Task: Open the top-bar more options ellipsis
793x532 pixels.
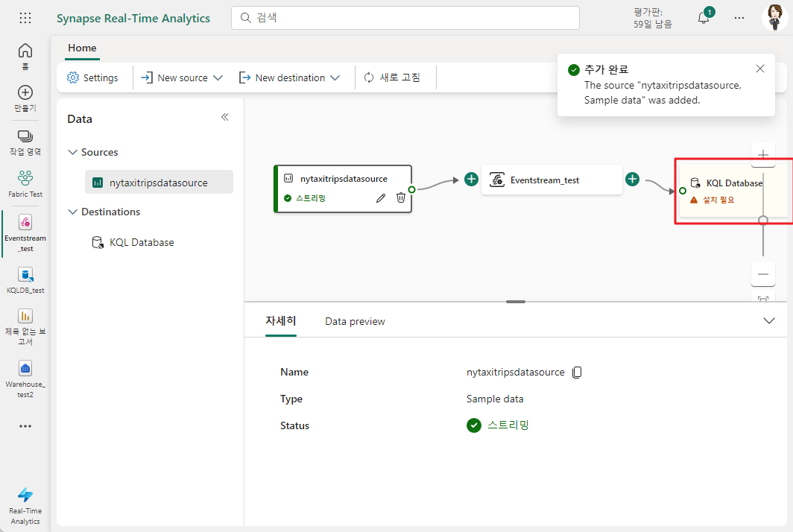Action: 739,18
